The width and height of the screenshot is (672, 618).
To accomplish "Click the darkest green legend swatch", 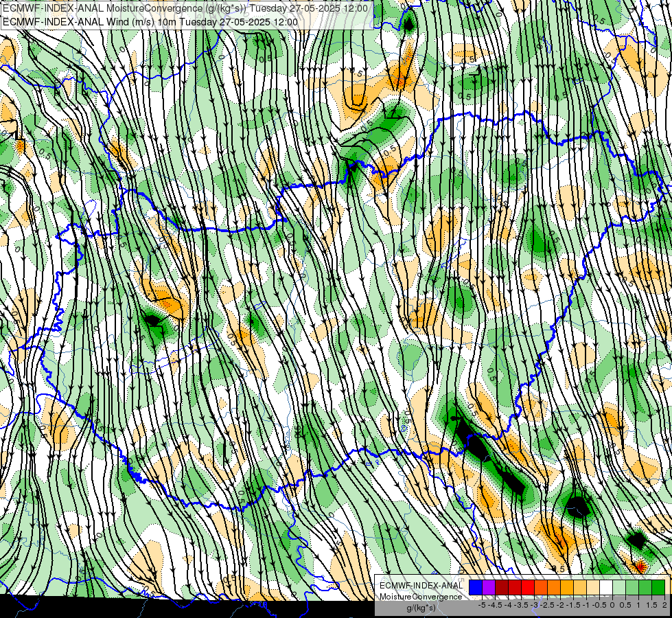I will pos(658,587).
